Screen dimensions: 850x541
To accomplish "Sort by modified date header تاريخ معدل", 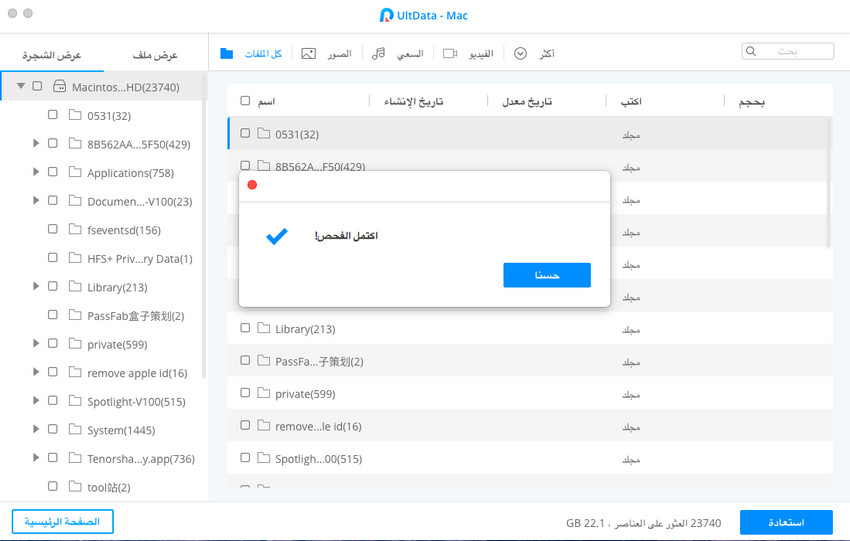I will click(527, 101).
